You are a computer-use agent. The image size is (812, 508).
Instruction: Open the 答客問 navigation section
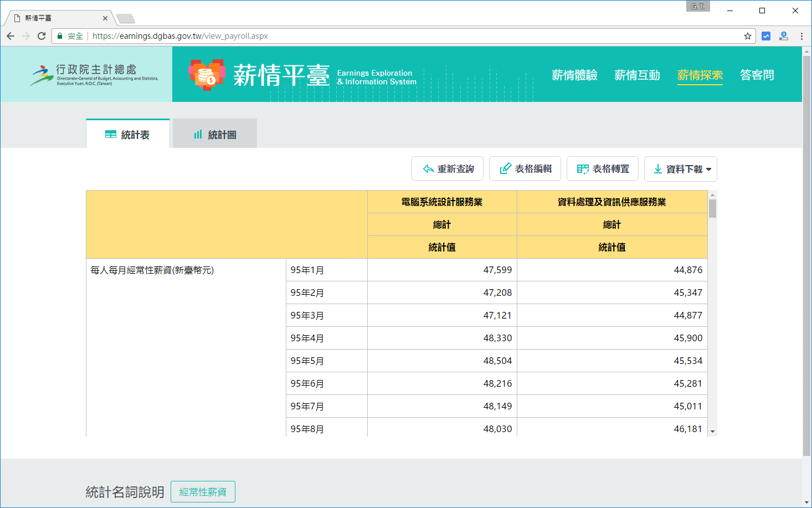[x=757, y=75]
